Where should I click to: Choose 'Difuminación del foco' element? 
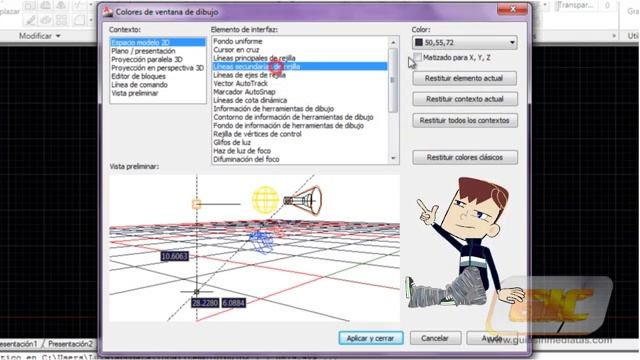[246, 160]
